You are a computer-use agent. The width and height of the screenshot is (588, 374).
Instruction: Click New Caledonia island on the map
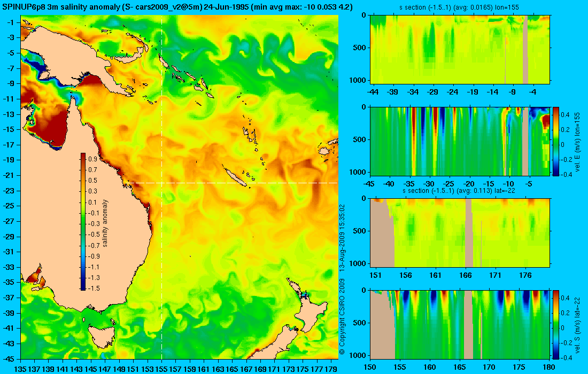(x=236, y=176)
